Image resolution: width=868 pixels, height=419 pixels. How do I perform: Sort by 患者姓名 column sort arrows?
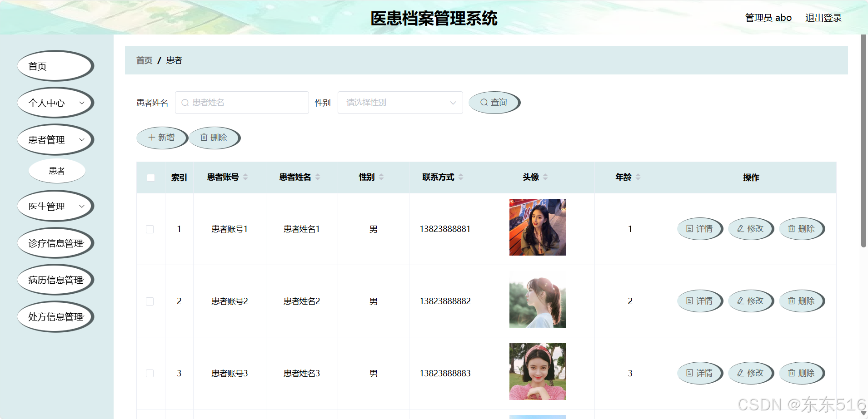tap(318, 177)
